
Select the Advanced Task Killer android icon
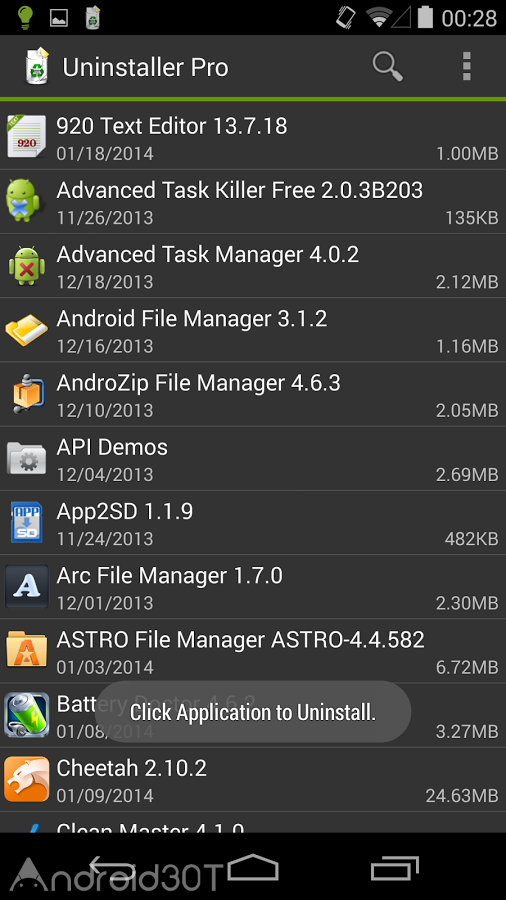point(24,201)
